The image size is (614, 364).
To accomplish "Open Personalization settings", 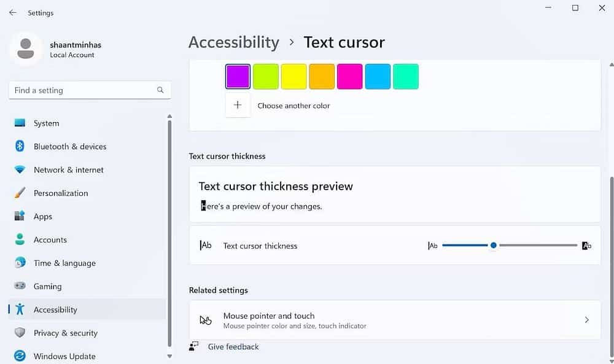I will (61, 193).
